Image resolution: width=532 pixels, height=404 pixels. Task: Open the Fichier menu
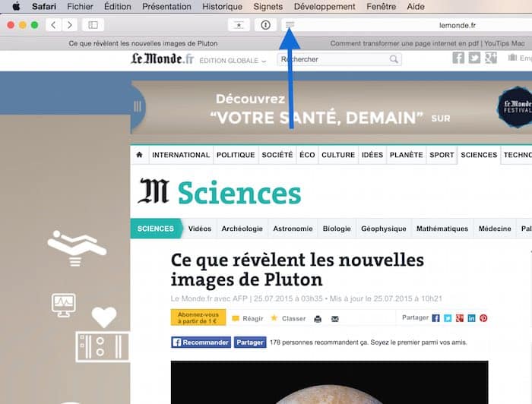(x=80, y=6)
